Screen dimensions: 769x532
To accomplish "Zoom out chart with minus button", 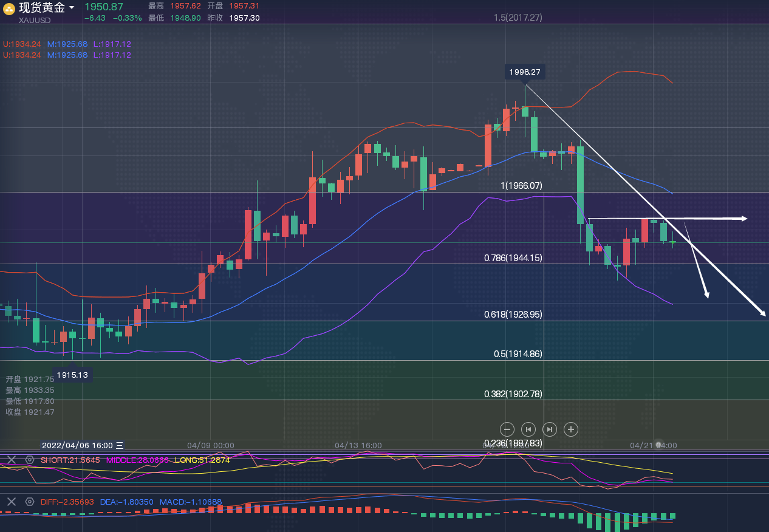I will point(508,429).
